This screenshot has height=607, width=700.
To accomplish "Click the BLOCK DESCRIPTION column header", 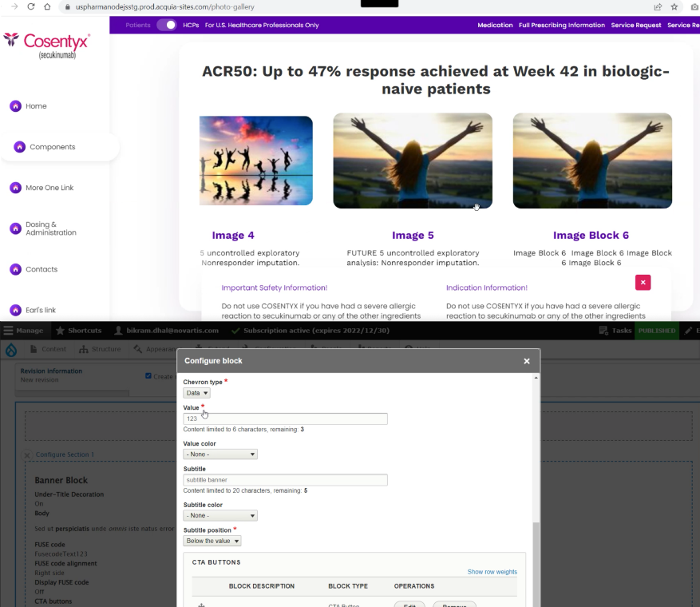I will [x=262, y=586].
